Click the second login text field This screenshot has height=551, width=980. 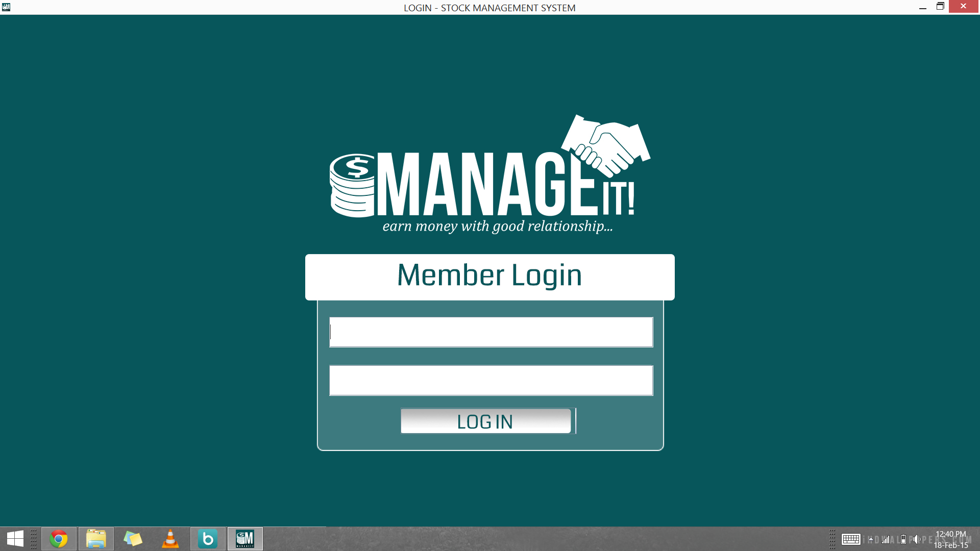[x=491, y=381]
